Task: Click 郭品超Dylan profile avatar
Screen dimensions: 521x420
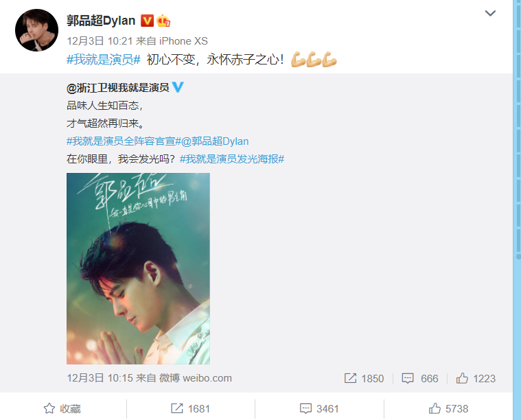Action: point(36,30)
